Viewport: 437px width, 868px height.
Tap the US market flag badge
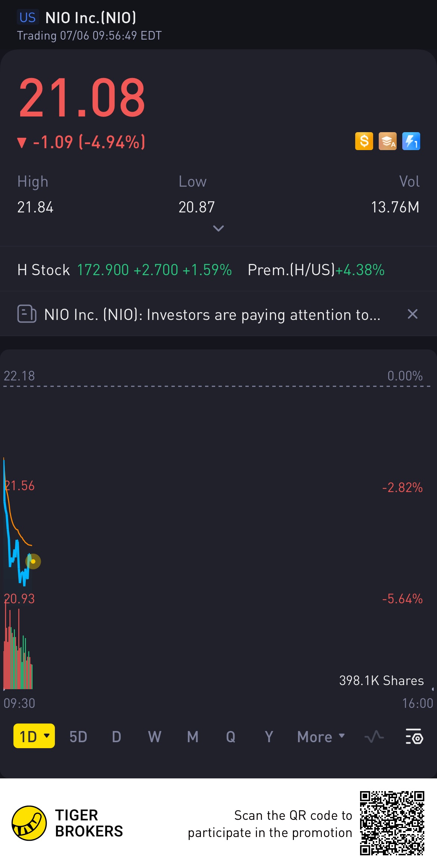[28, 18]
